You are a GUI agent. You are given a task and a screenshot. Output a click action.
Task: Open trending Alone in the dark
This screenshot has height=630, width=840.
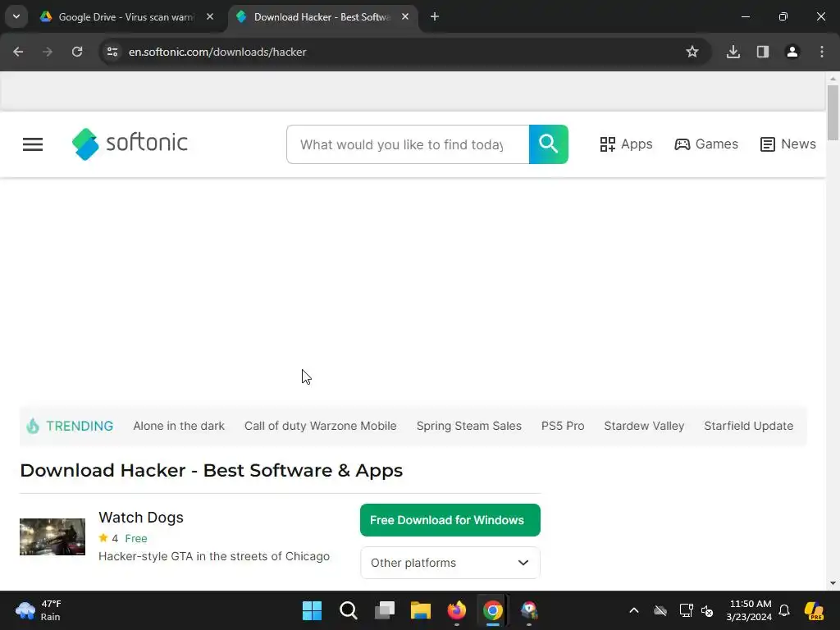[179, 426]
